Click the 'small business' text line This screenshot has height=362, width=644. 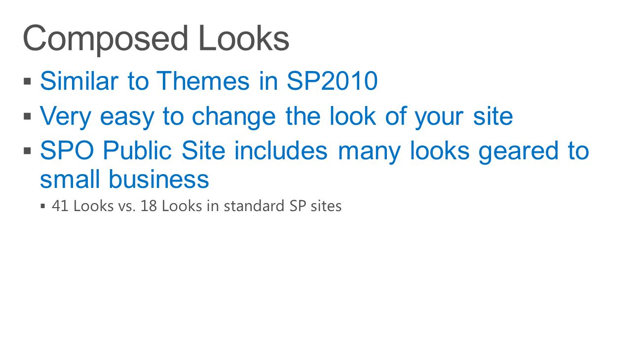click(x=124, y=179)
